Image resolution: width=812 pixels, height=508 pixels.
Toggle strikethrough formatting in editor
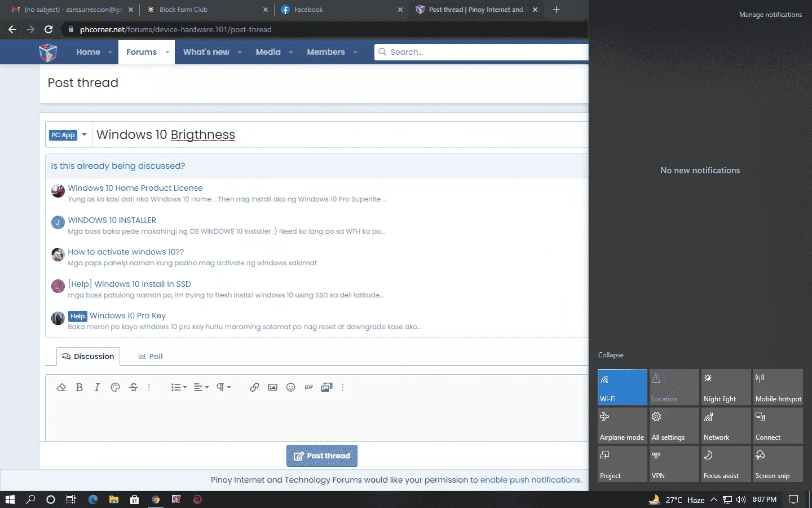pos(133,387)
